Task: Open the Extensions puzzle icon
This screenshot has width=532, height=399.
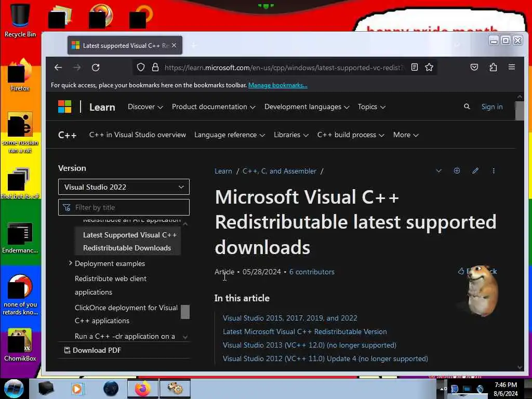Action: [493, 67]
